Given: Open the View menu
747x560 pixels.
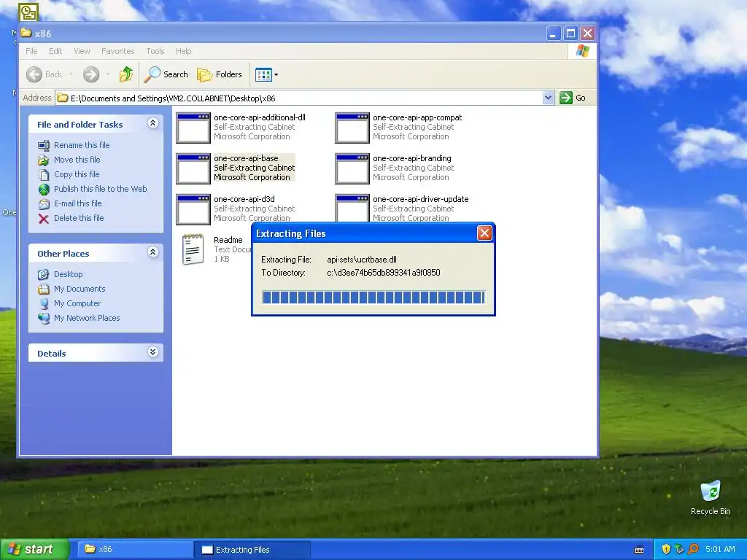Looking at the screenshot, I should [x=82, y=51].
